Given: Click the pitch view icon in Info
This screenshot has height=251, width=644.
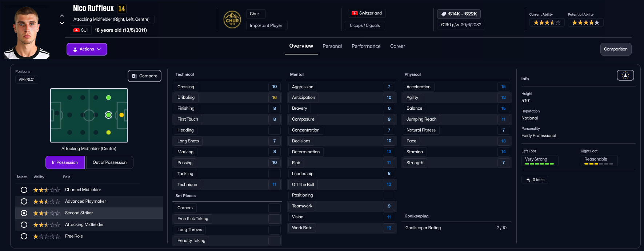Looking at the screenshot, I should 625,75.
